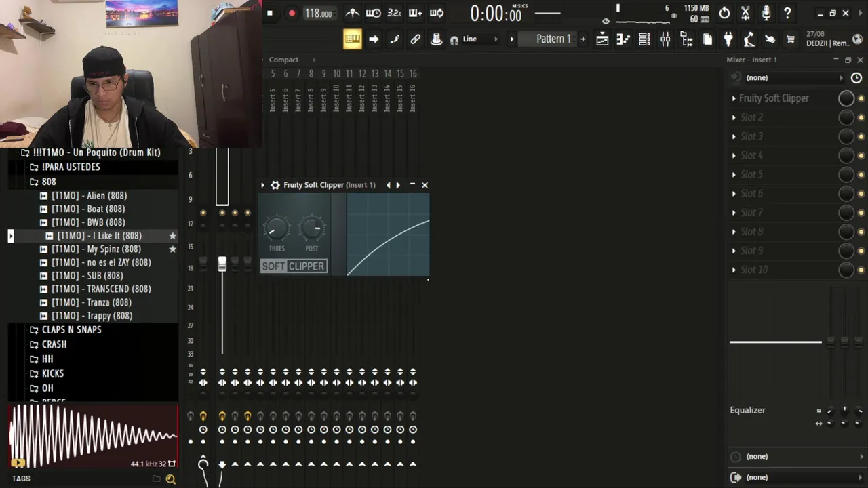Open Fruity Soft Clipper plugin options gear
This screenshot has width=868, height=488.
(275, 185)
